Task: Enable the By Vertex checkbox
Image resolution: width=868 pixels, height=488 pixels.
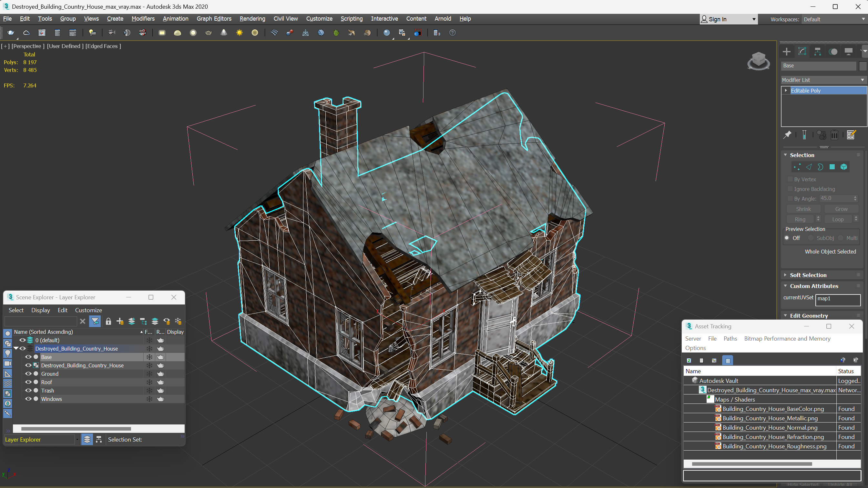Action: pos(790,179)
